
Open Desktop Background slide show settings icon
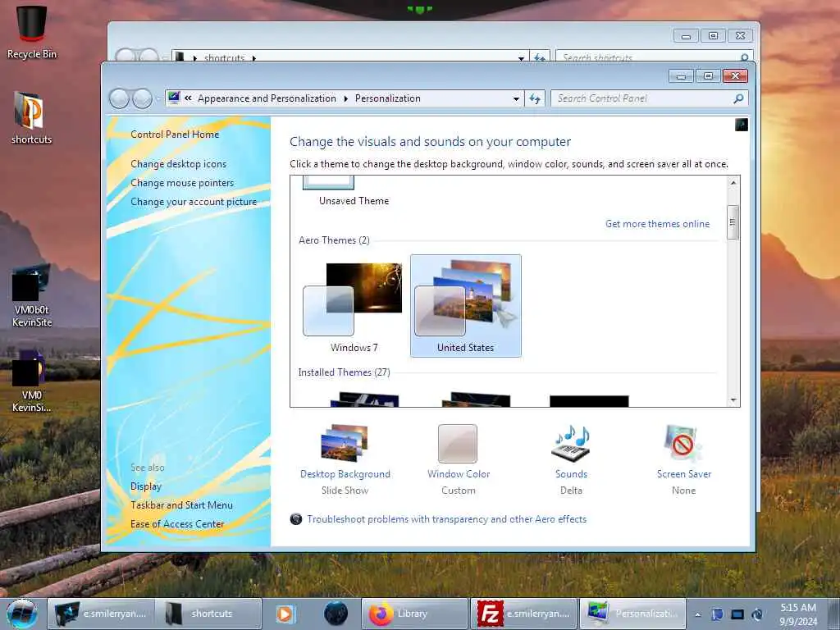point(345,444)
